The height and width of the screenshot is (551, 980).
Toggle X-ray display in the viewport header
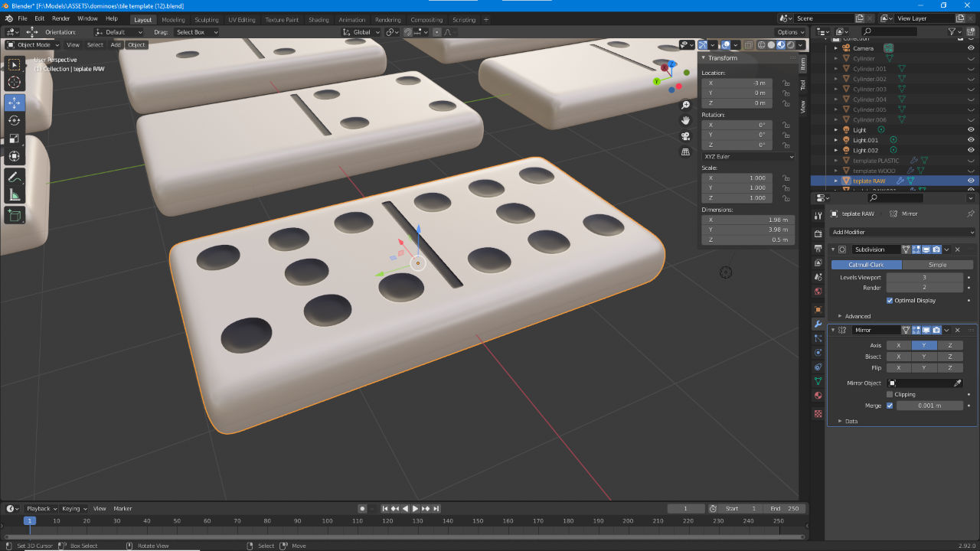pyautogui.click(x=749, y=45)
